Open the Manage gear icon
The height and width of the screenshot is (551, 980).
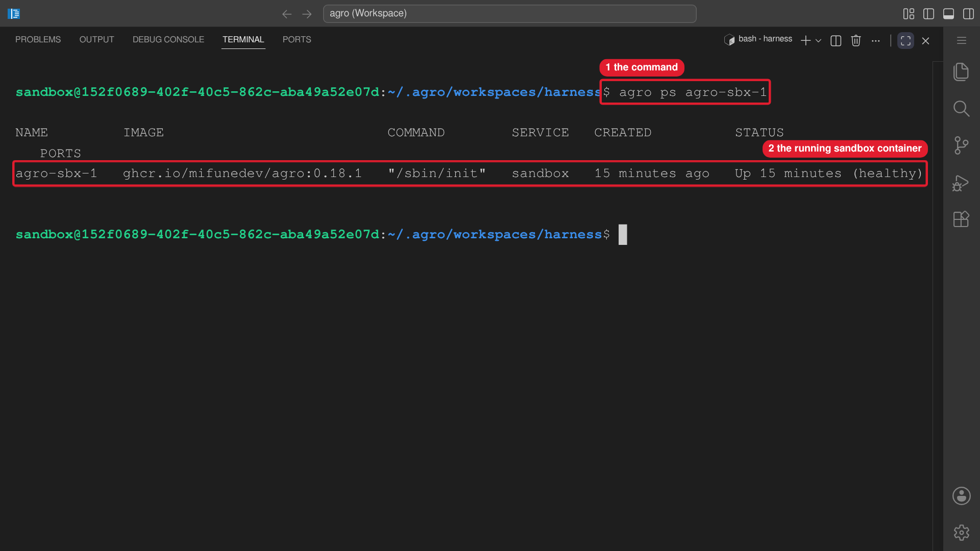pyautogui.click(x=962, y=533)
